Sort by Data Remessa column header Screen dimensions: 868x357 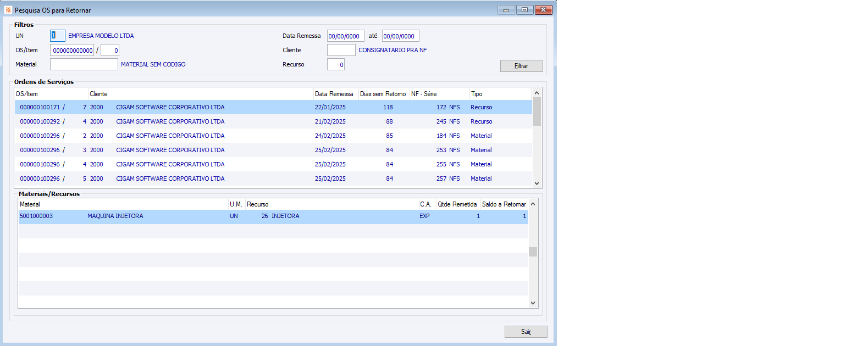336,94
